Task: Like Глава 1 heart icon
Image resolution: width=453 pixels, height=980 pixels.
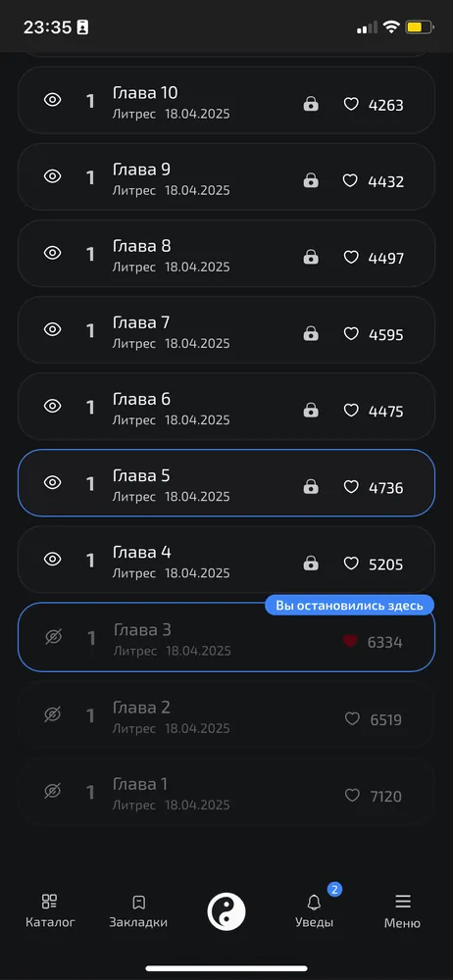Action: point(352,795)
